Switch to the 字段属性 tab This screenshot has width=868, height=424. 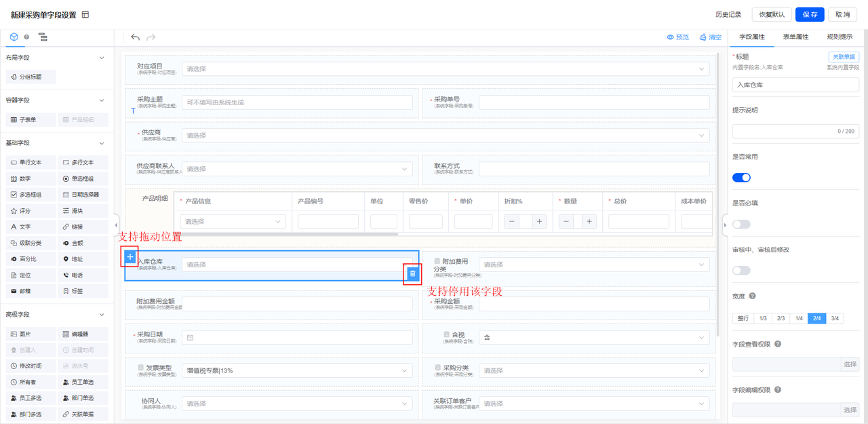click(752, 37)
